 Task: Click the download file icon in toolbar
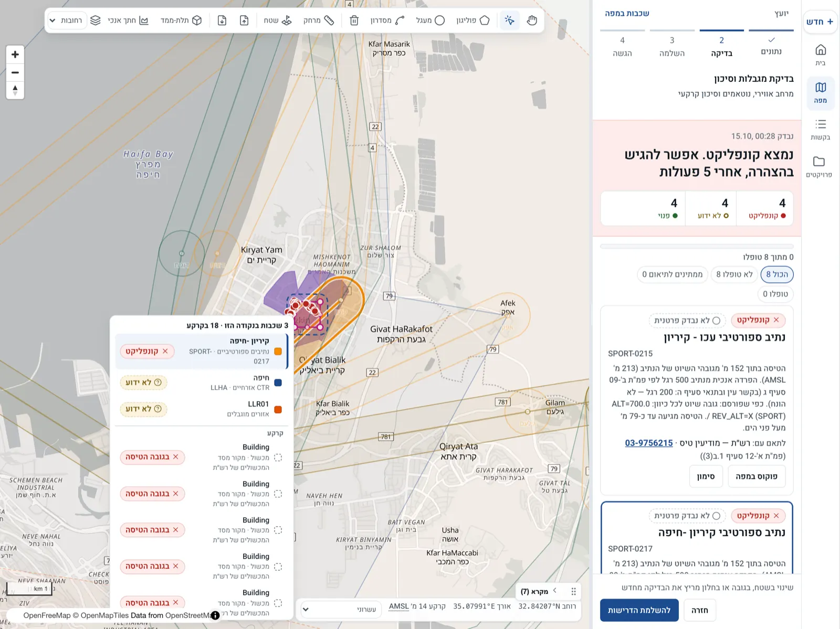(222, 20)
